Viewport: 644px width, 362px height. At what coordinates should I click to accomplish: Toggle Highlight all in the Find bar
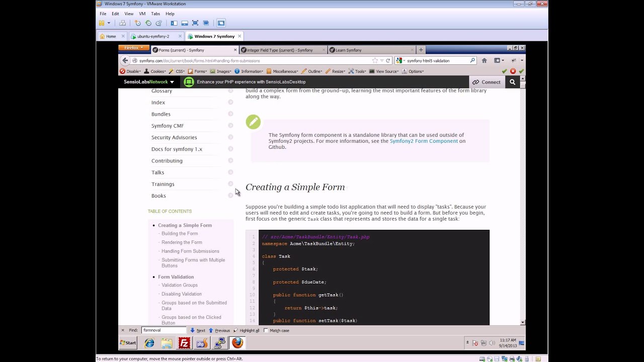coord(247,330)
